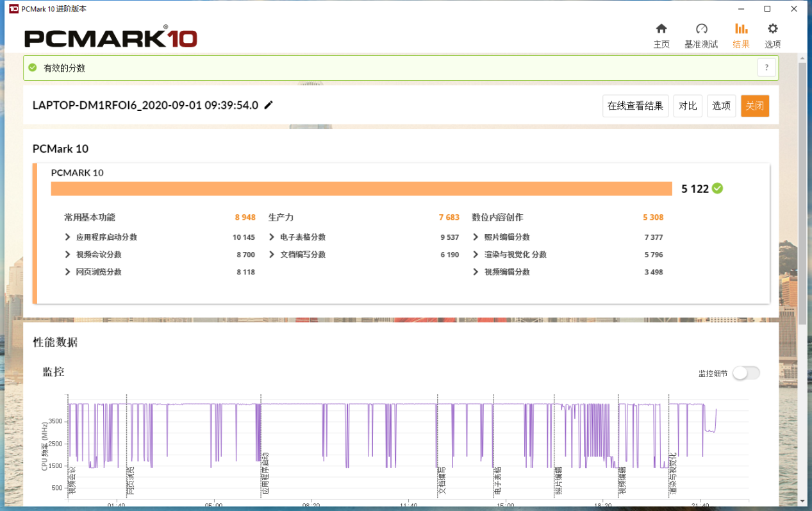The image size is (812, 511).
Task: Click the 常用基本功能 heading
Action: [90, 217]
